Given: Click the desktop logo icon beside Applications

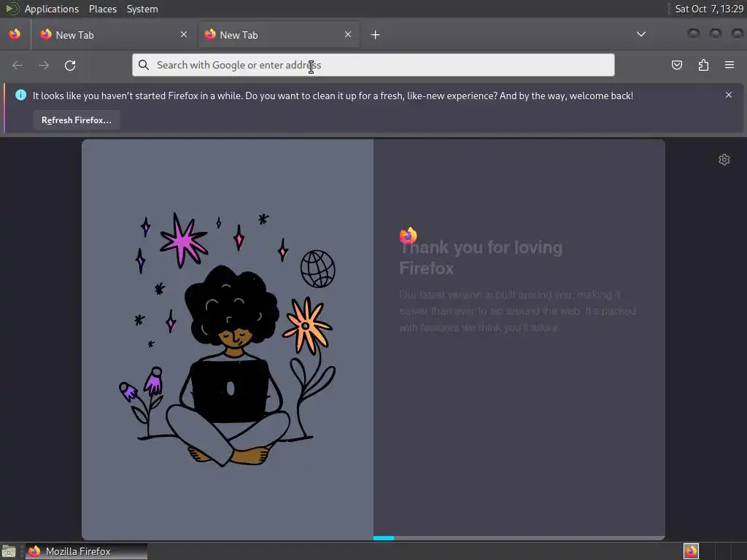Looking at the screenshot, I should [x=12, y=9].
